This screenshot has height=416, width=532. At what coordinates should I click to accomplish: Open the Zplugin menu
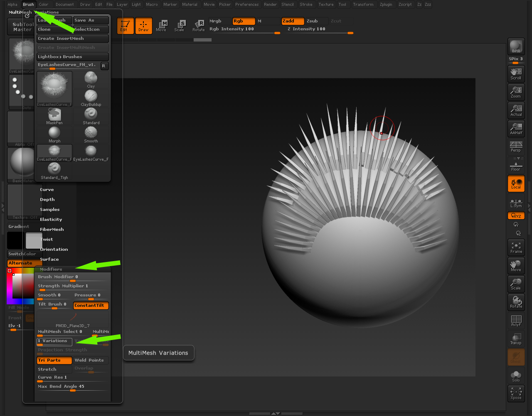(386, 5)
